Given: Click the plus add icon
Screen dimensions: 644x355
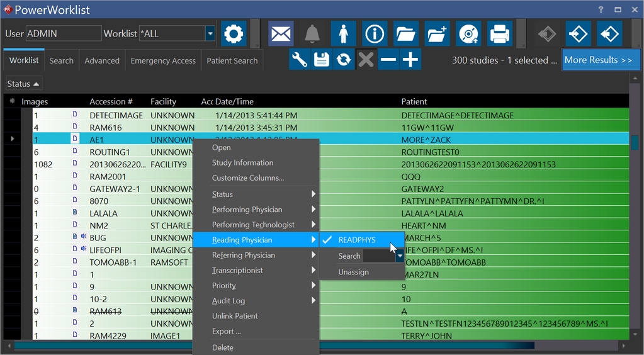Looking at the screenshot, I should coord(410,60).
